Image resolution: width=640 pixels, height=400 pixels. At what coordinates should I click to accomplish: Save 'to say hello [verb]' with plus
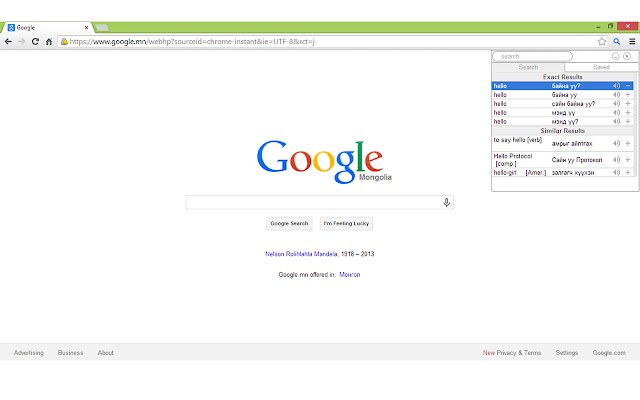[628, 143]
